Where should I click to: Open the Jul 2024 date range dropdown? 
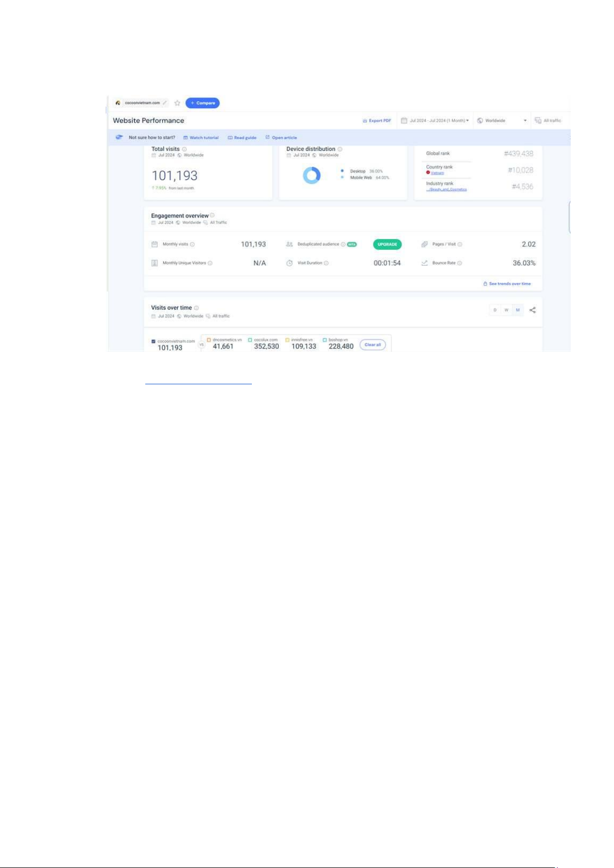coord(435,121)
